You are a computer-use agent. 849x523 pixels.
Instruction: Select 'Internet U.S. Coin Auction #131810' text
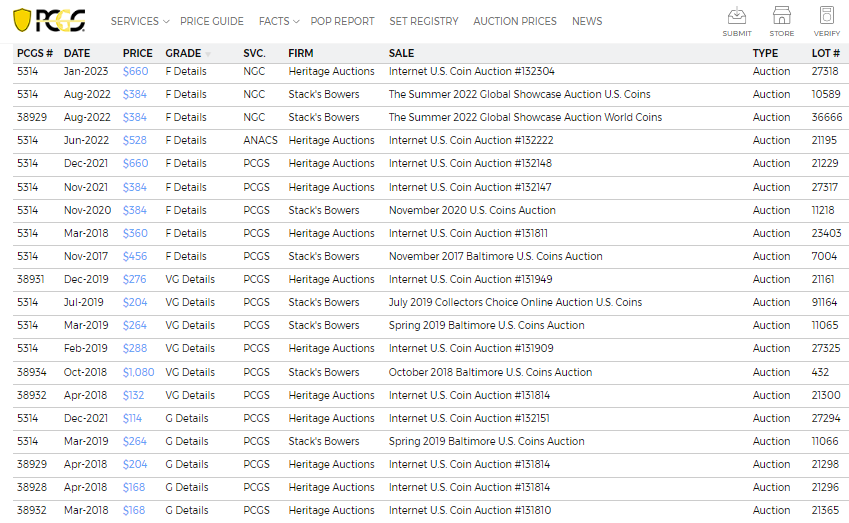coord(470,511)
